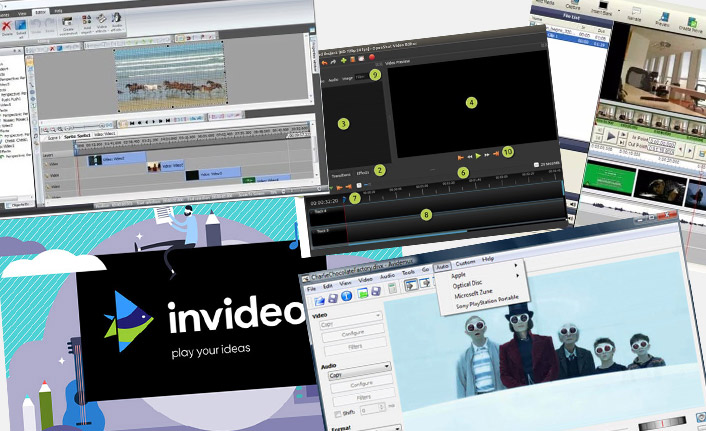This screenshot has height=431, width=706.
Task: Toggle the Shift checkbox in Avidemux
Action: coord(338,413)
